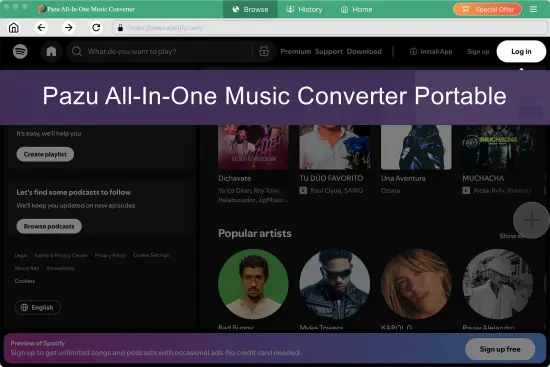Click Sign up in header

pos(478,52)
